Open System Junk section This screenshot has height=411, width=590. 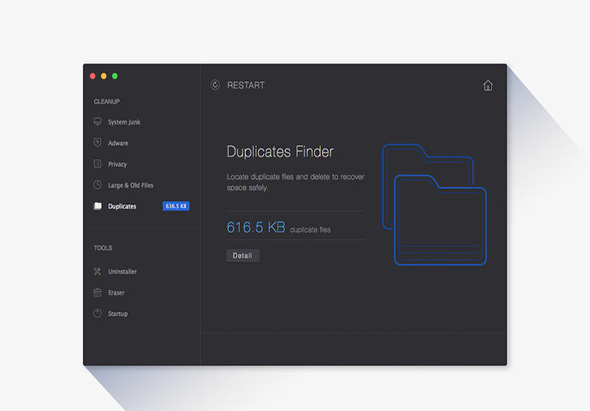click(124, 122)
